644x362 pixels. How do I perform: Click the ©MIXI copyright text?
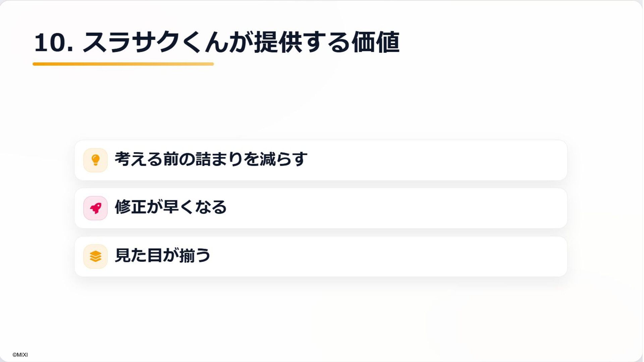tap(20, 355)
